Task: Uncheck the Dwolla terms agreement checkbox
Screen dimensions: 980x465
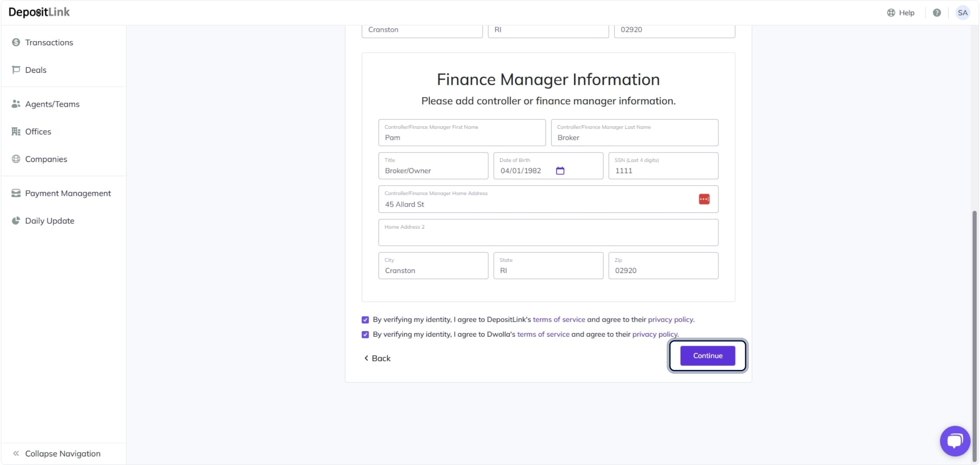Action: tap(365, 335)
